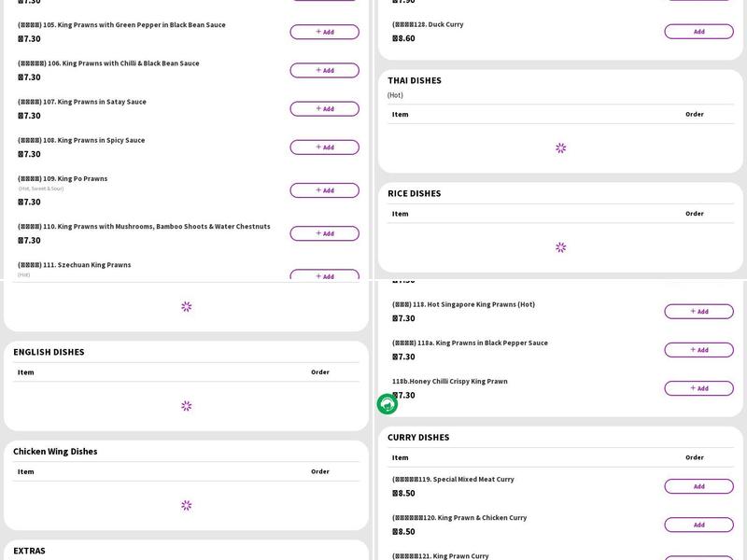This screenshot has width=747, height=560.
Task: Click the spinner under Chicken Wing Dishes
Action: click(x=186, y=506)
